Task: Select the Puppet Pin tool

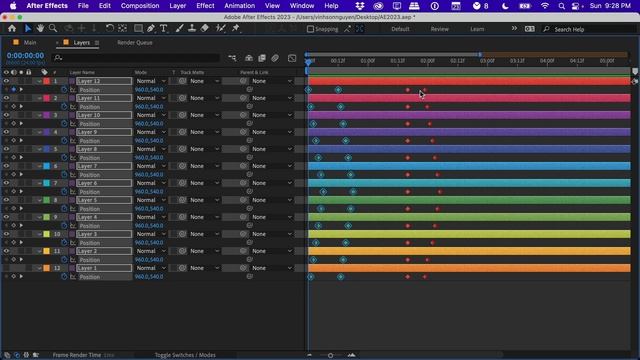Action: pos(236,29)
